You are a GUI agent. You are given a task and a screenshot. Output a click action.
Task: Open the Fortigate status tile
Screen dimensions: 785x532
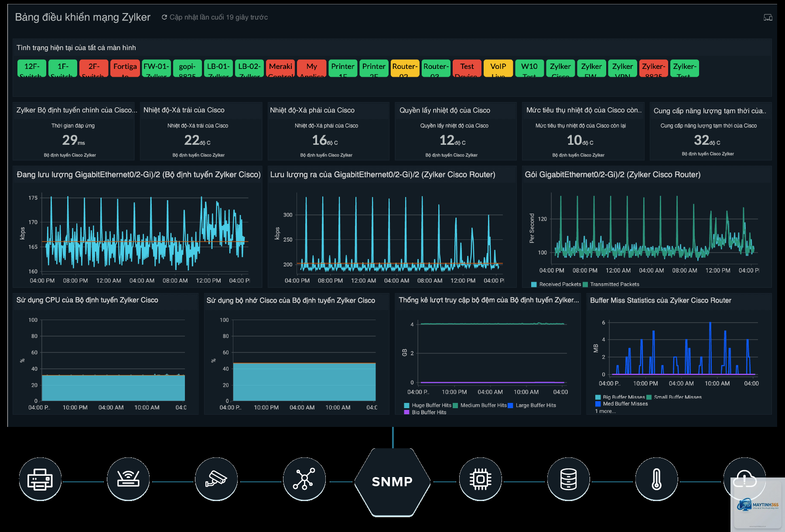[125, 68]
